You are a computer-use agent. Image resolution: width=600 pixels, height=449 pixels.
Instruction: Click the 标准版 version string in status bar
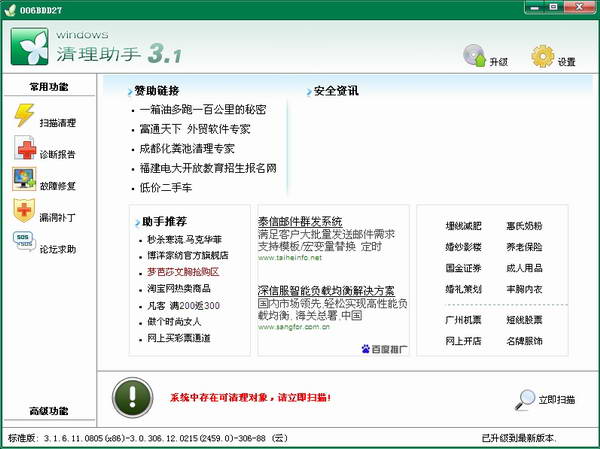(148, 438)
